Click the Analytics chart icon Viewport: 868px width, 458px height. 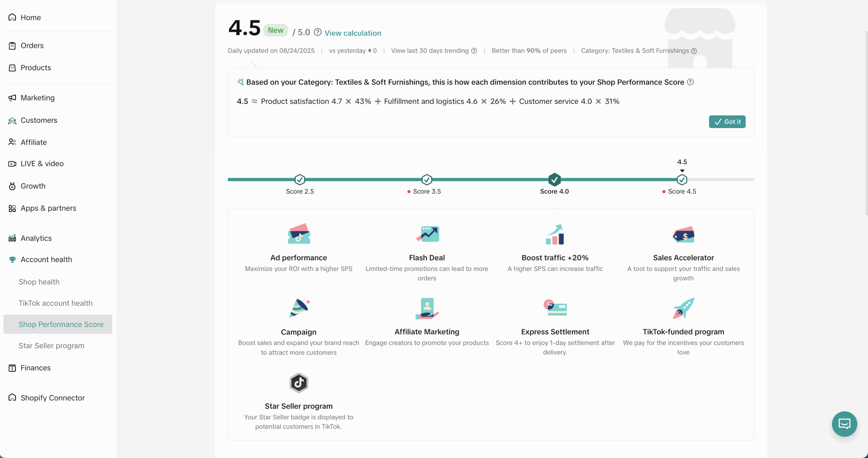pos(12,238)
